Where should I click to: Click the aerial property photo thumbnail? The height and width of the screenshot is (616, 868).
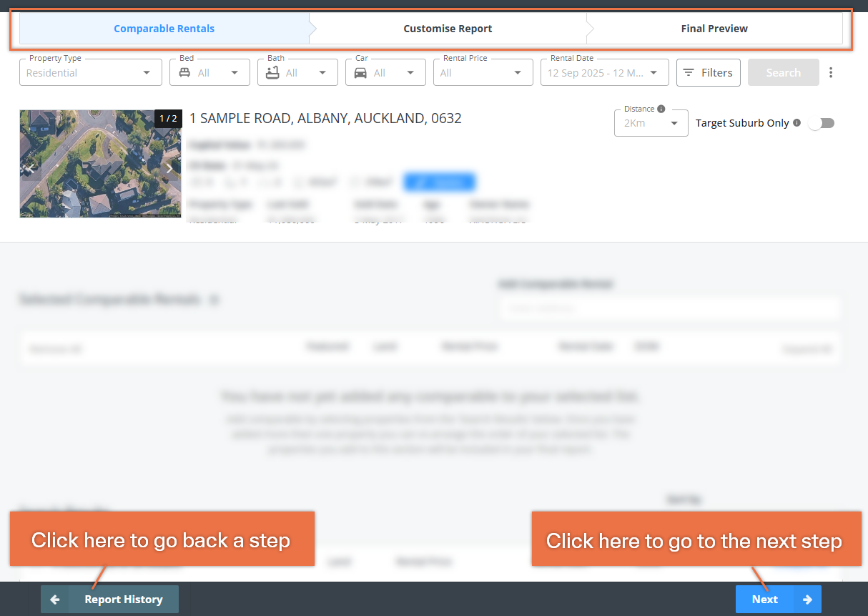coord(100,163)
